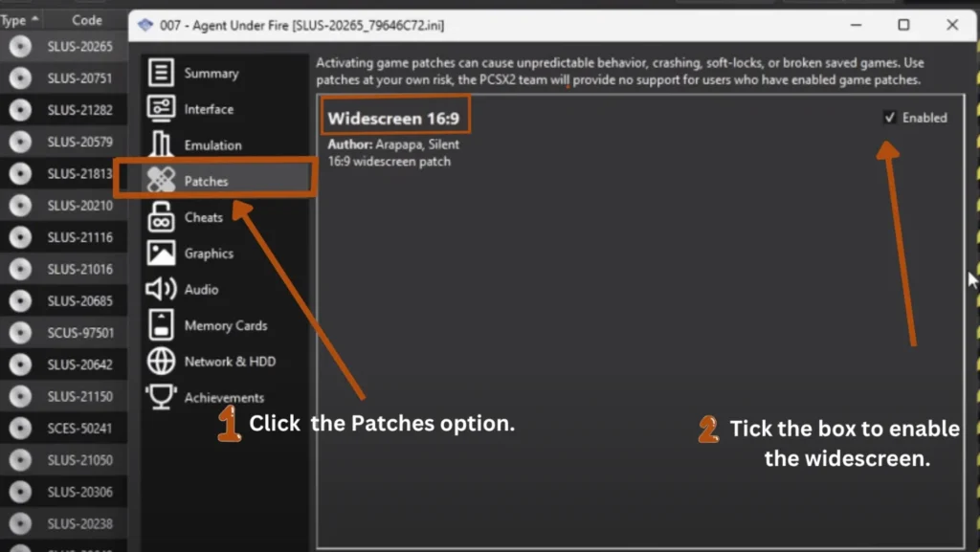Screen dimensions: 980x552
Task: Switch to the Interface tab label
Action: [209, 109]
